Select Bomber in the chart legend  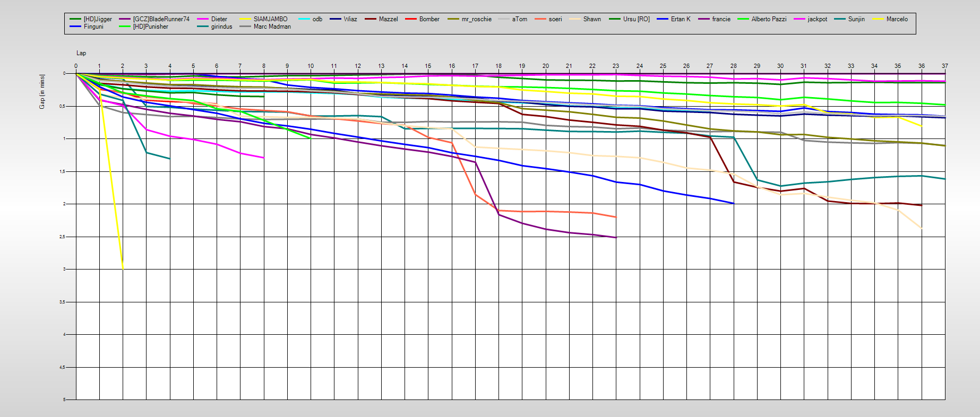[x=429, y=19]
